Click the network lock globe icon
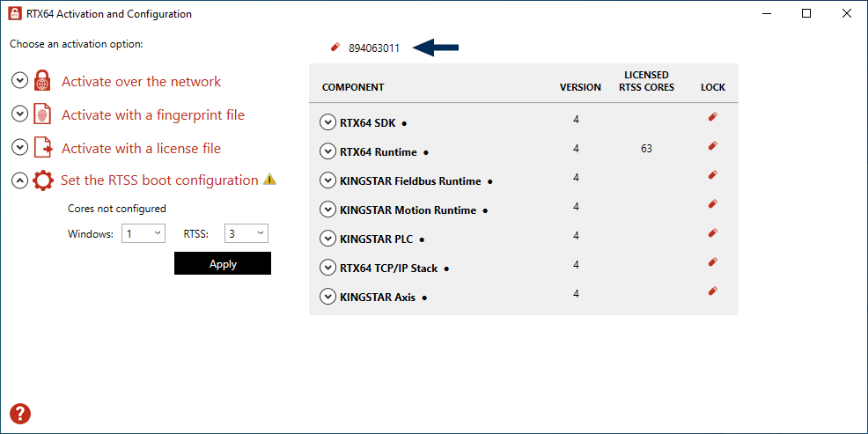This screenshot has height=434, width=868. point(42,81)
